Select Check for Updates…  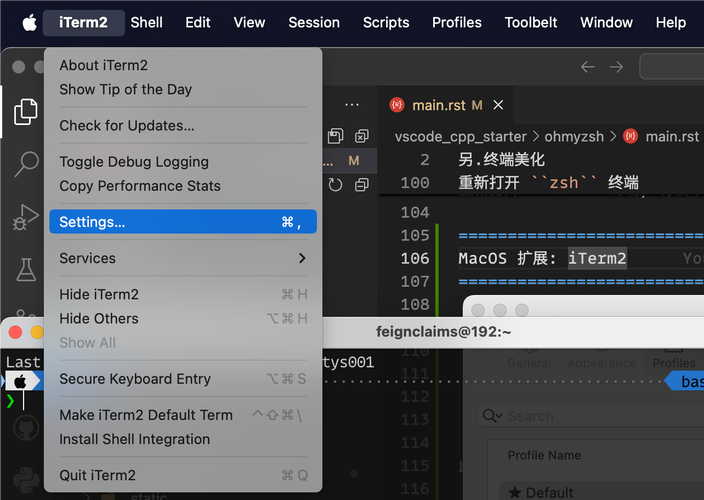pyautogui.click(x=183, y=126)
